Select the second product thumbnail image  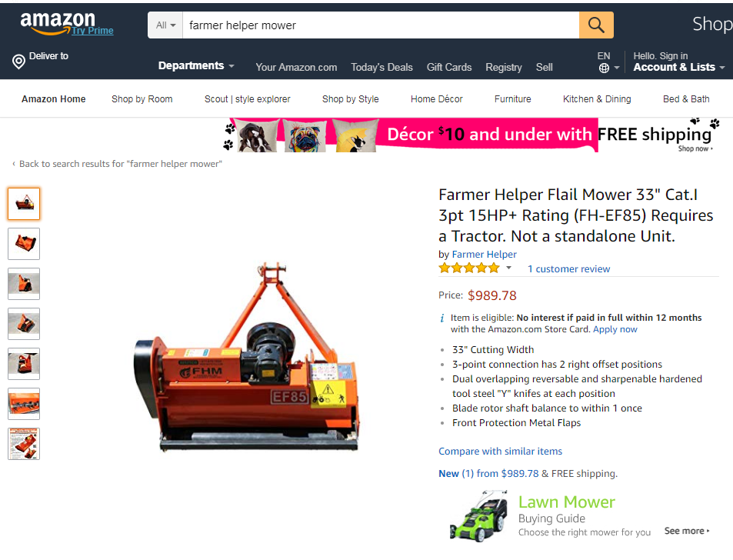pyautogui.click(x=24, y=244)
